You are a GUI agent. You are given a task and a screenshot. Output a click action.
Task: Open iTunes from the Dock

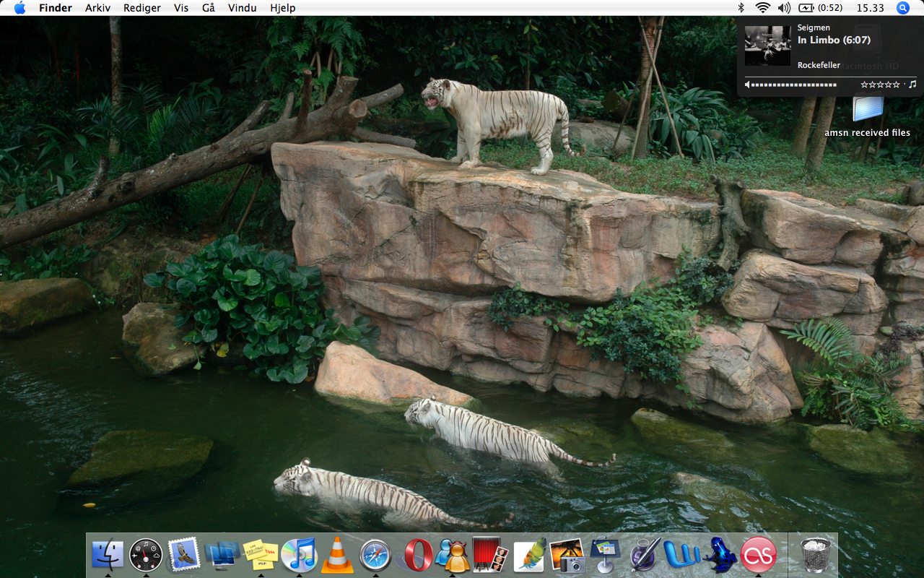[x=299, y=555]
